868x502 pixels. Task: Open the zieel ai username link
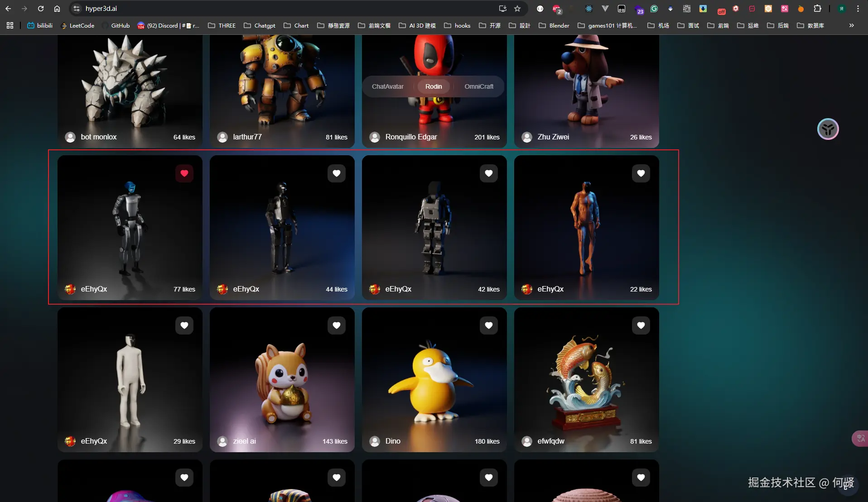[245, 441]
